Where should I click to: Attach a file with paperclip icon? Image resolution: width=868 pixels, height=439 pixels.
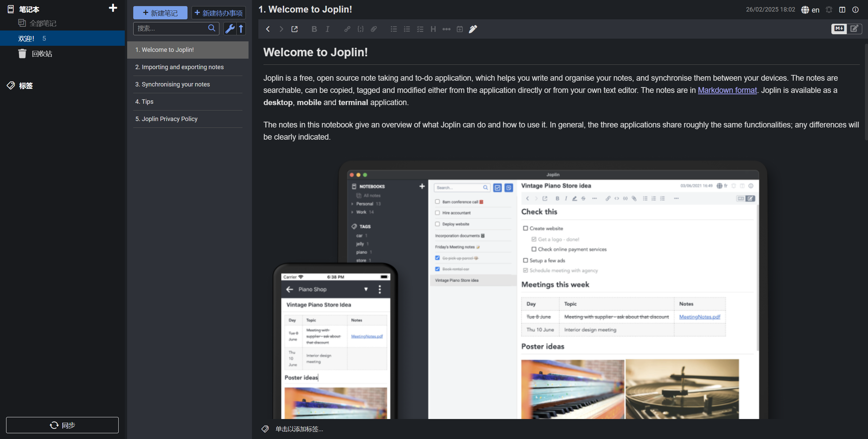coord(374,29)
